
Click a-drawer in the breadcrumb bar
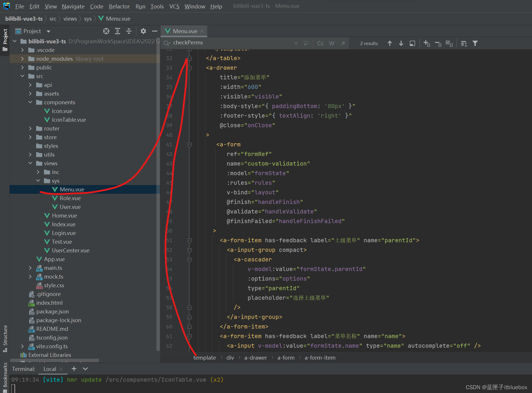coord(255,358)
